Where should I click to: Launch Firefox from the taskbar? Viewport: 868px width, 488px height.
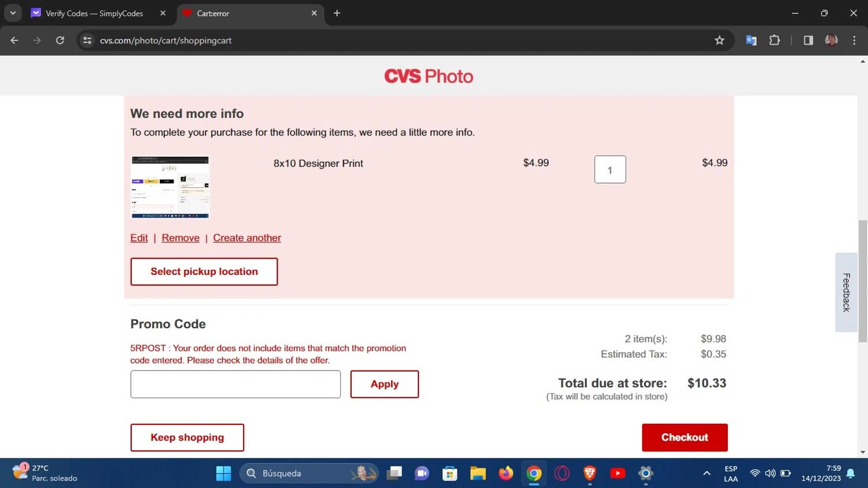click(x=506, y=474)
